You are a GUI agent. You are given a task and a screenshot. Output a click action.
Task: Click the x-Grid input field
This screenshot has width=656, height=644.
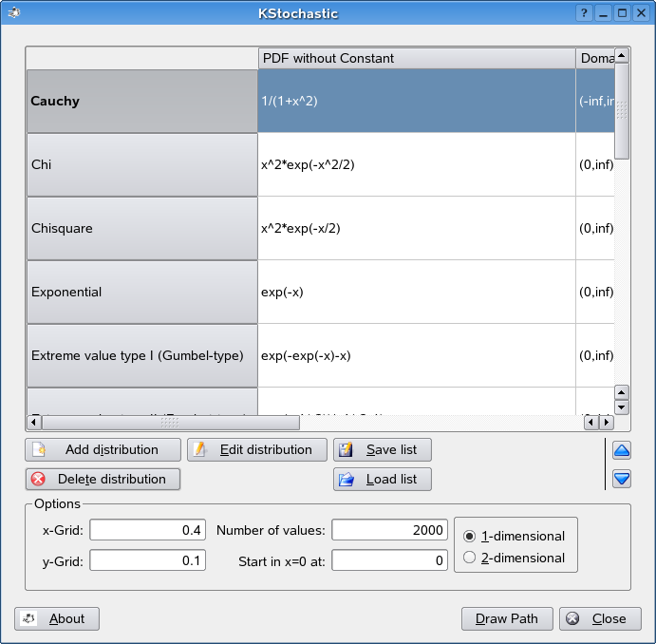coord(147,530)
